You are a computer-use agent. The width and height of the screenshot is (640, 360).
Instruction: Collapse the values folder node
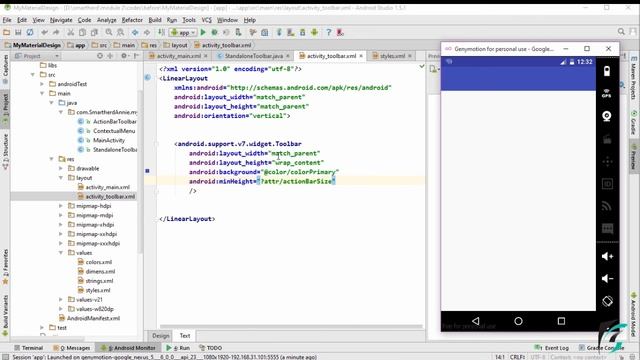click(x=61, y=253)
